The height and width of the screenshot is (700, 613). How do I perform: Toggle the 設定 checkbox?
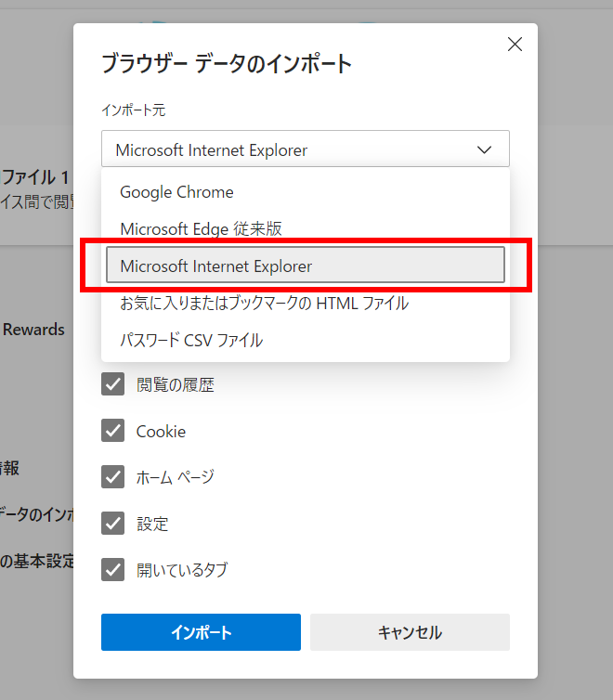click(x=113, y=524)
